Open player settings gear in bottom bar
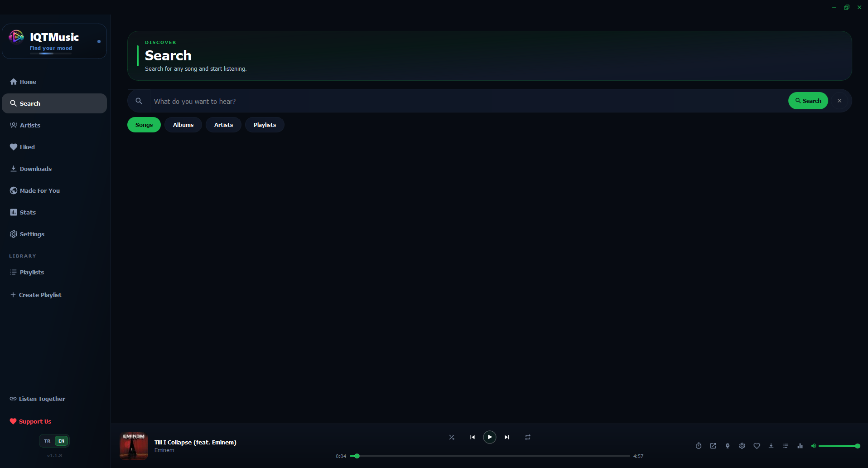This screenshot has height=468, width=868. [742, 446]
